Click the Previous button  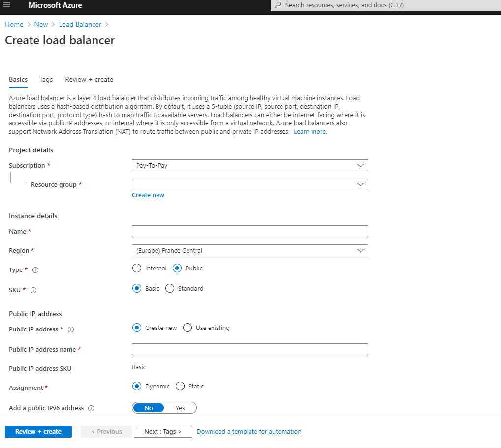tap(106, 432)
